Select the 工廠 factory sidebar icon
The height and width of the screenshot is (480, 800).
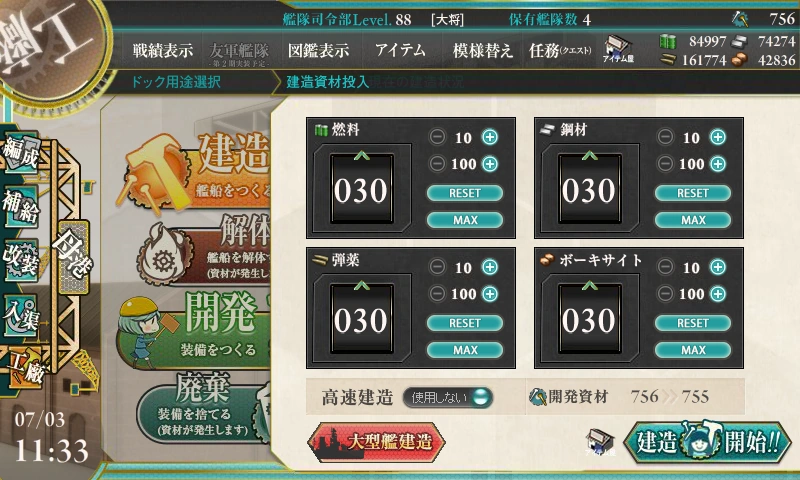(25, 368)
